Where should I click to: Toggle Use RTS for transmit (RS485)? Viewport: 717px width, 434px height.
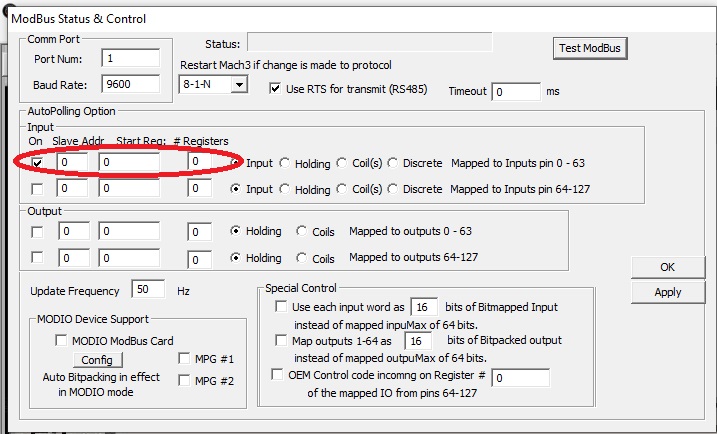click(x=275, y=89)
